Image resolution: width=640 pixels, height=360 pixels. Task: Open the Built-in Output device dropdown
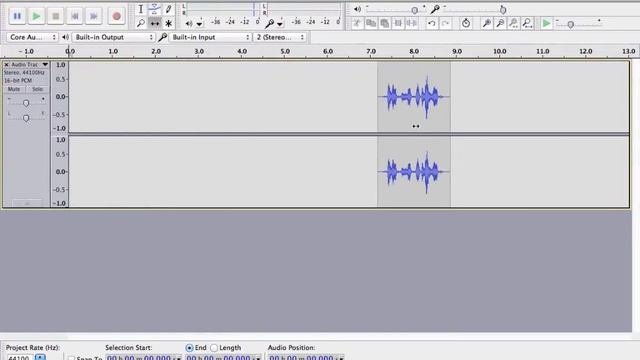point(113,37)
